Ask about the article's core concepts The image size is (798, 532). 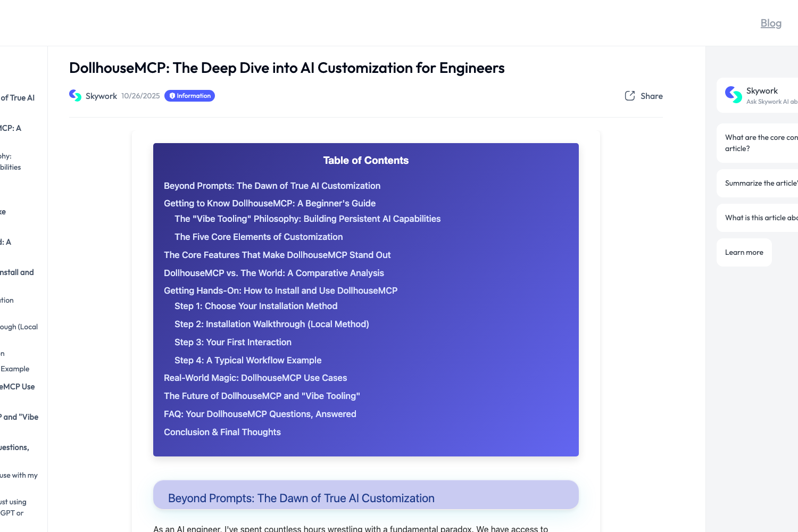pyautogui.click(x=761, y=143)
